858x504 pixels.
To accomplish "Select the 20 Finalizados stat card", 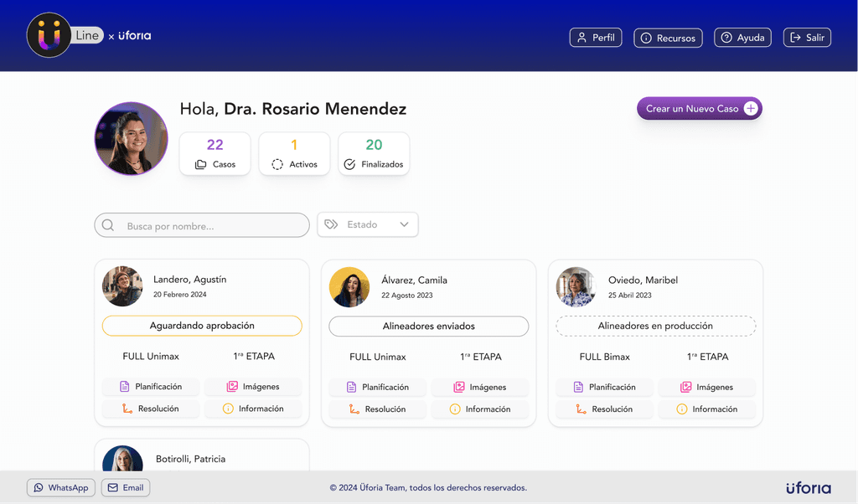I will (x=374, y=153).
